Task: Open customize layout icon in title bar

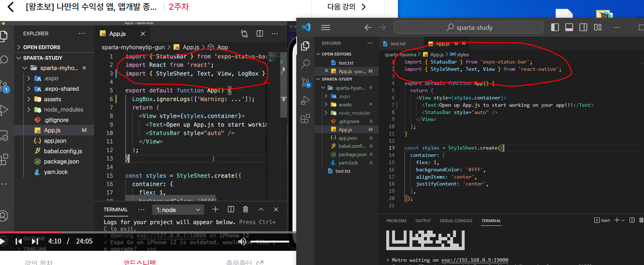Action: [598, 28]
